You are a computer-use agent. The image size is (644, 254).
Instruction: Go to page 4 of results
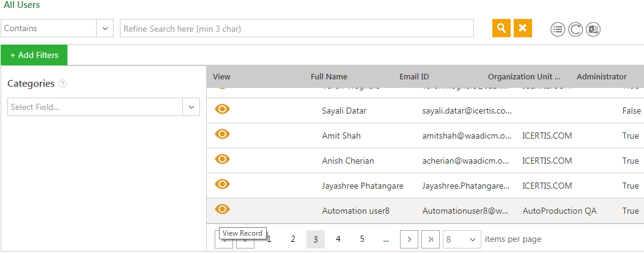point(338,239)
